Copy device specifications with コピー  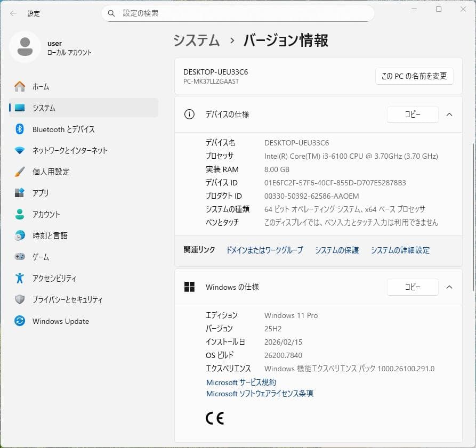413,115
